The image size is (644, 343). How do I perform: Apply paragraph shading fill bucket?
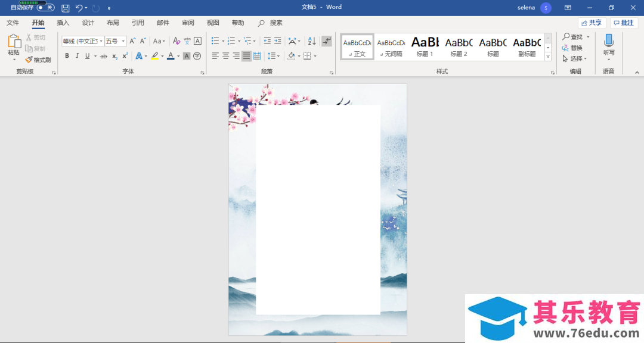click(292, 56)
